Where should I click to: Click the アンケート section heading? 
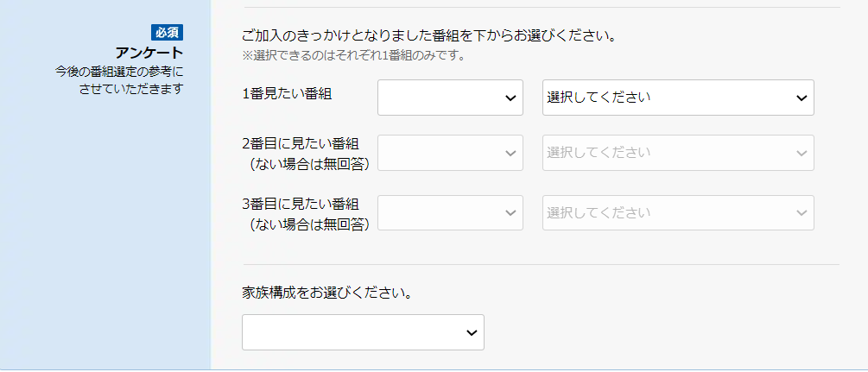click(x=149, y=53)
